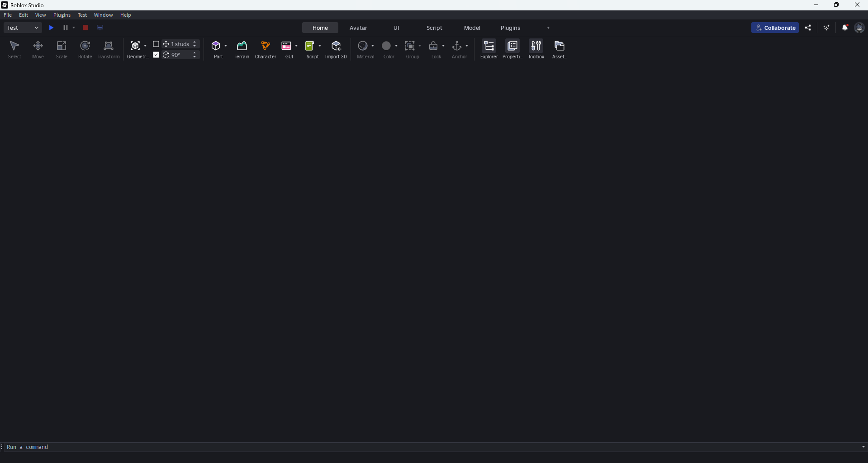The image size is (868, 463).
Task: Click the Anchor icon
Action: tap(457, 46)
